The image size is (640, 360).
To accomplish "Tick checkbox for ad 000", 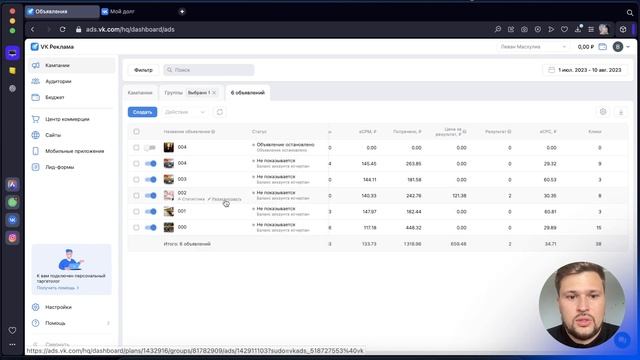I will click(x=136, y=227).
